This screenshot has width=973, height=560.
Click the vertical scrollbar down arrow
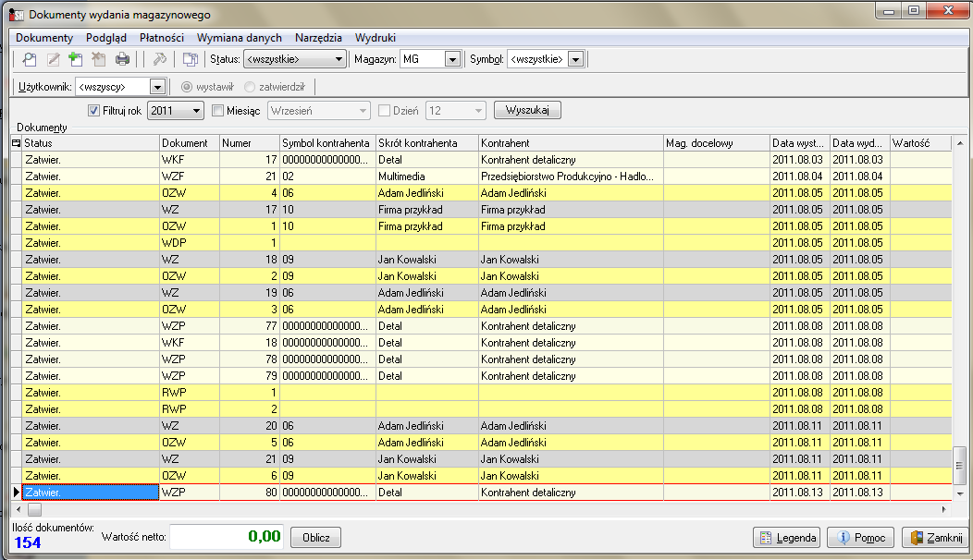(959, 494)
